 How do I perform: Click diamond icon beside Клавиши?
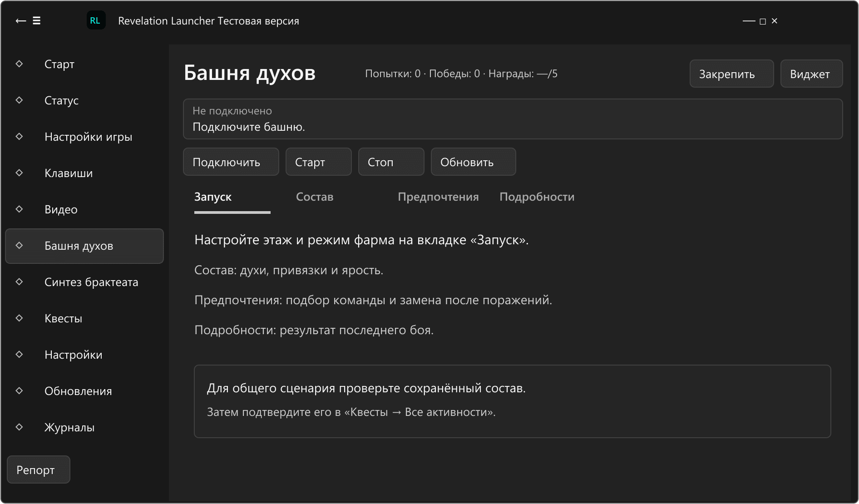coord(19,173)
